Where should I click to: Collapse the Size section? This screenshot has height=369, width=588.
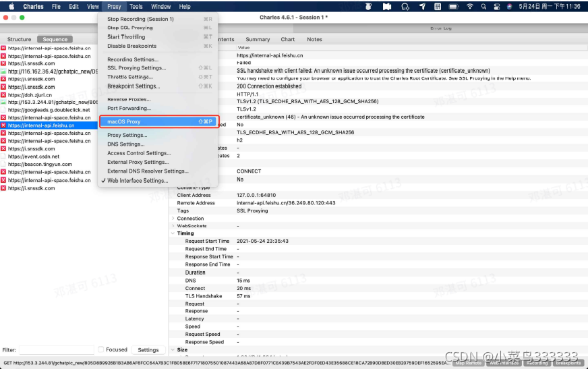tap(173, 349)
